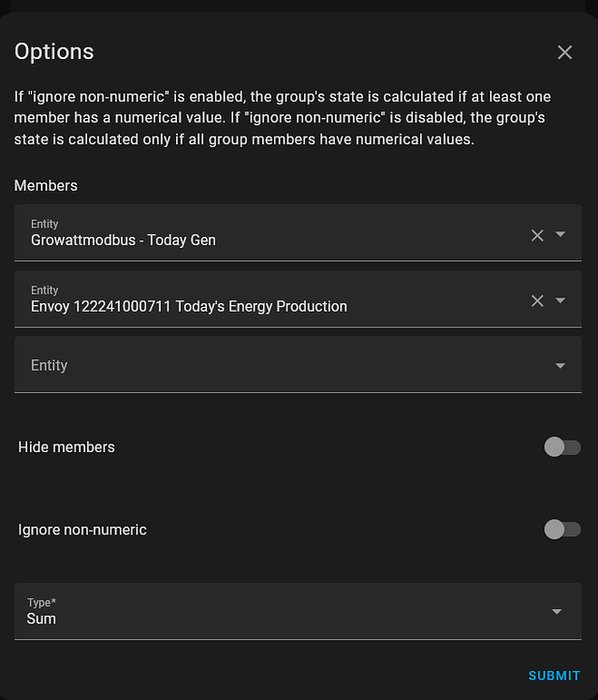Click the Options dialog title
Screen dimensions: 598x700
coord(54,51)
